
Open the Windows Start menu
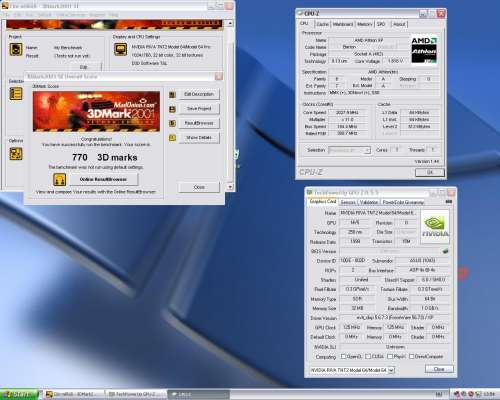[x=19, y=395]
